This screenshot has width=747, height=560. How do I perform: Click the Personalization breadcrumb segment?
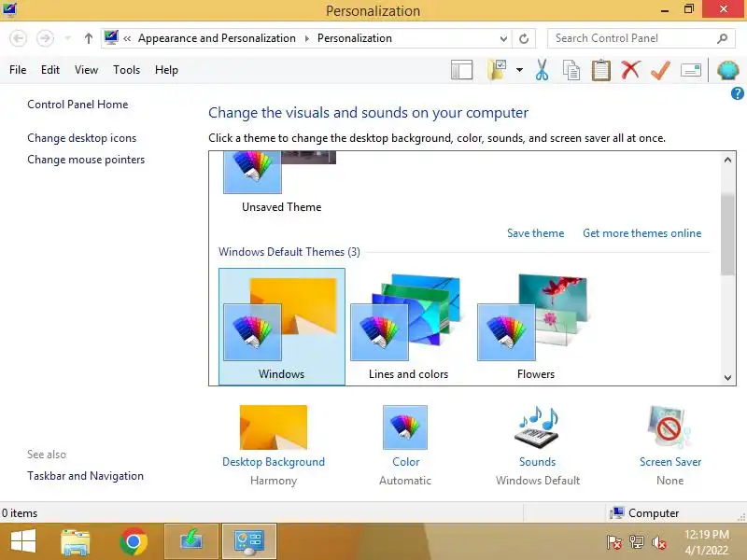tap(355, 38)
